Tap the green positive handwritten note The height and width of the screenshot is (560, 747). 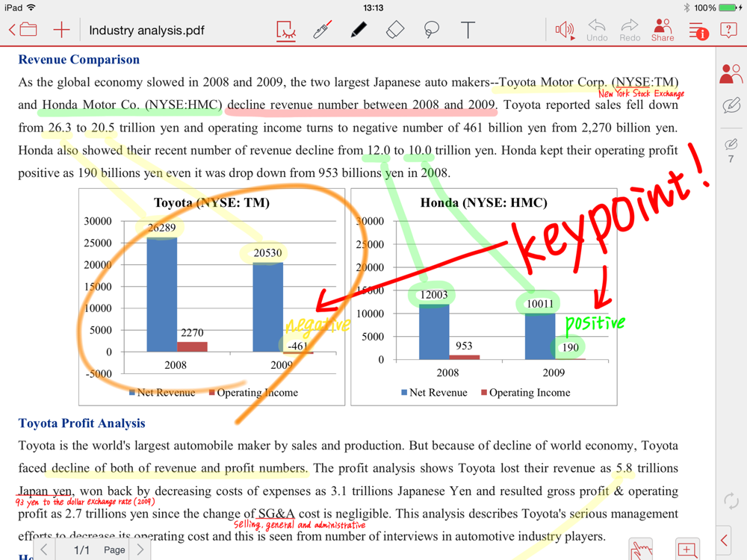[x=595, y=324]
